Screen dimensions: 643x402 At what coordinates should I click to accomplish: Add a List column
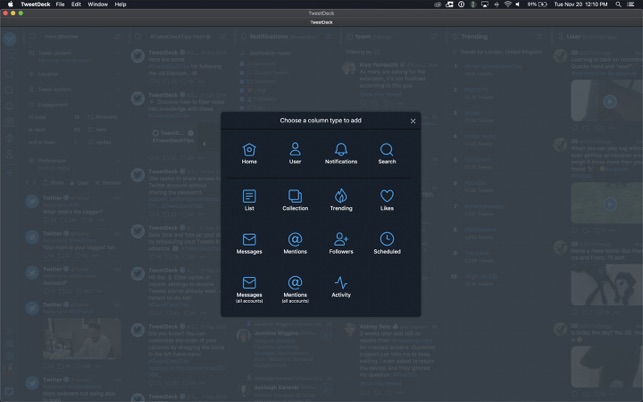click(249, 200)
